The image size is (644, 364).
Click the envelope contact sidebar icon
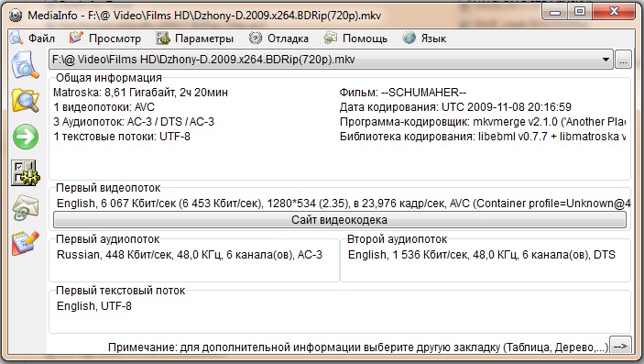click(x=26, y=208)
